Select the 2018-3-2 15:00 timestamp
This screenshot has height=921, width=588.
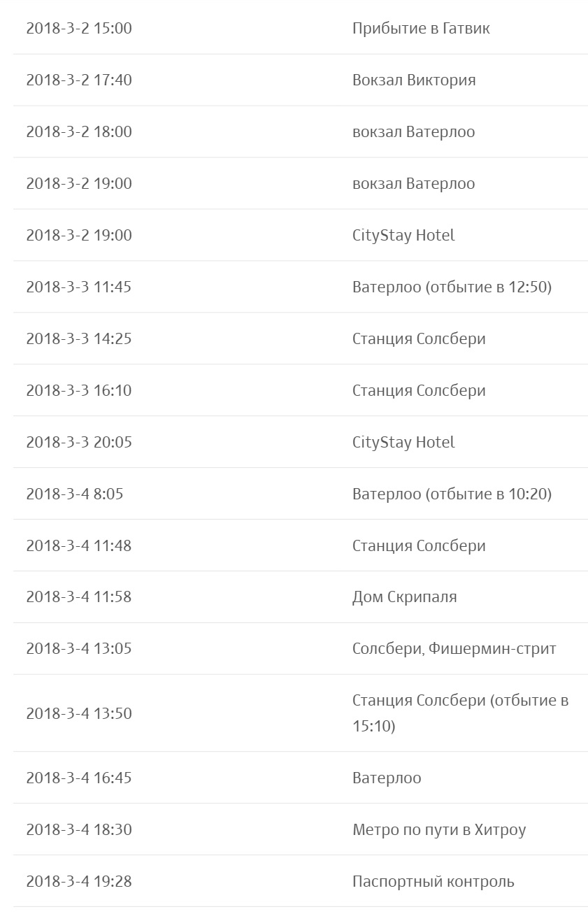click(x=79, y=29)
